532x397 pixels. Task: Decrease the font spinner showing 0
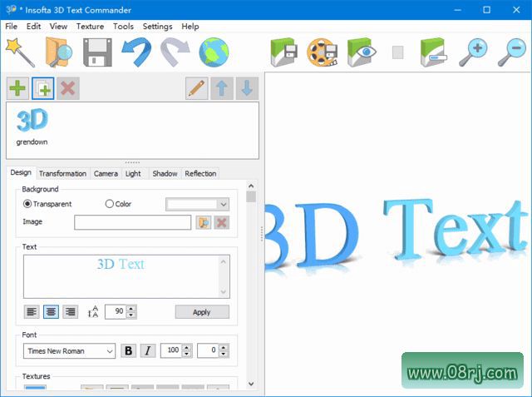224,355
